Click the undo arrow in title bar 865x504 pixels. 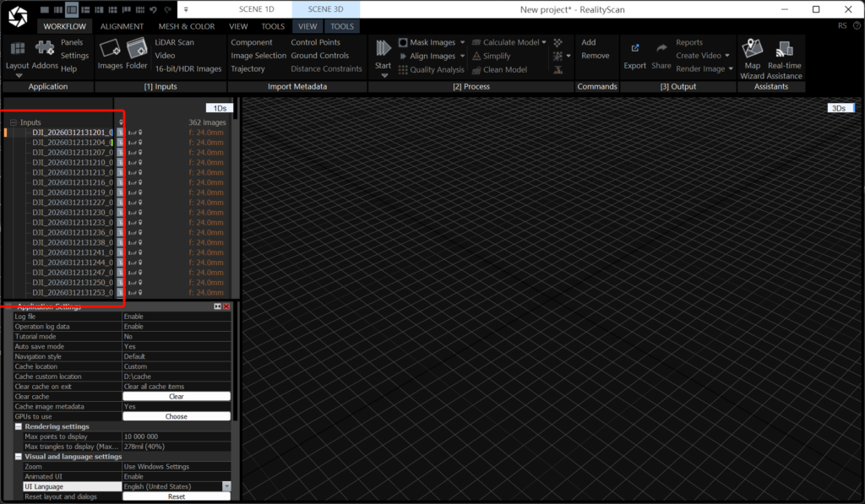pyautogui.click(x=153, y=9)
